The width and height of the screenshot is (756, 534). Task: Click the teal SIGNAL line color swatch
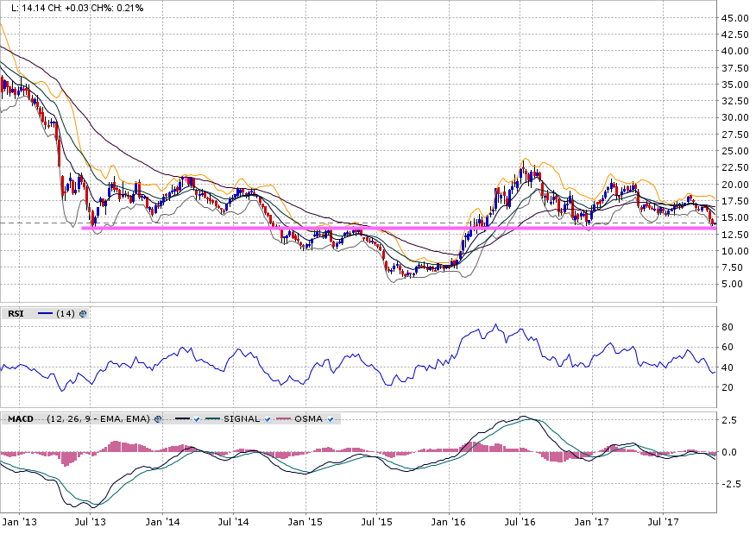point(212,419)
